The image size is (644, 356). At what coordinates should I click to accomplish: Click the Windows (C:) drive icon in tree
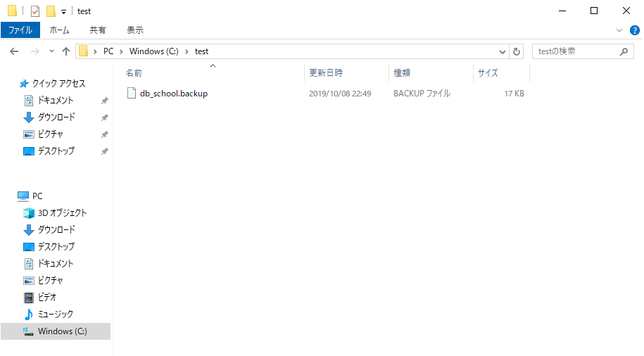click(x=28, y=331)
